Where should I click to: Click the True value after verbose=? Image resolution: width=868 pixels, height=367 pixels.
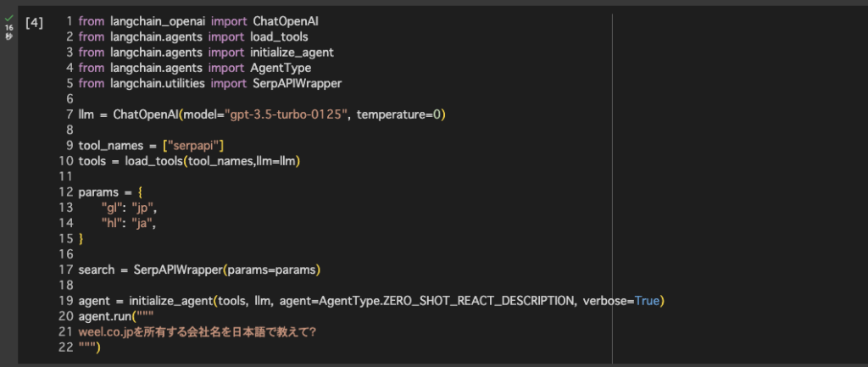648,301
